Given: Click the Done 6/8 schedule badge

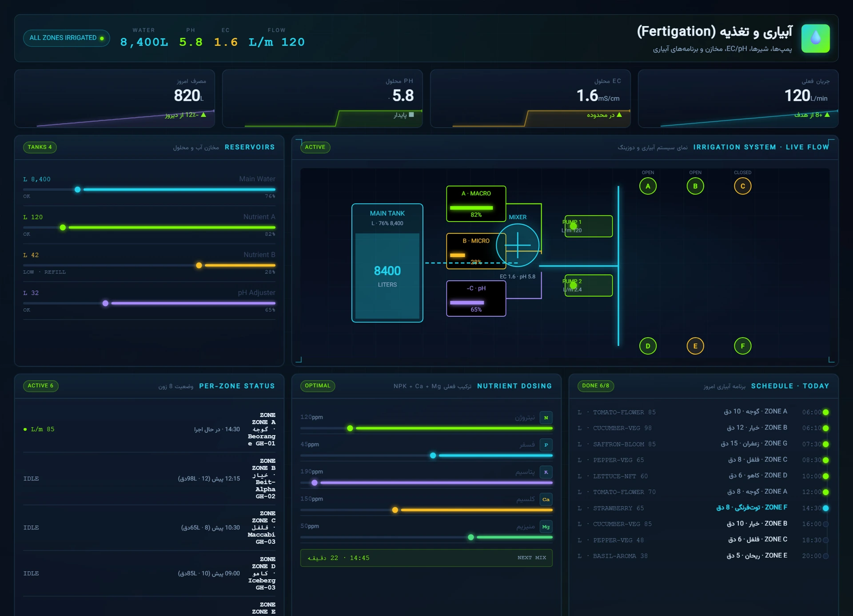Looking at the screenshot, I should tap(596, 385).
